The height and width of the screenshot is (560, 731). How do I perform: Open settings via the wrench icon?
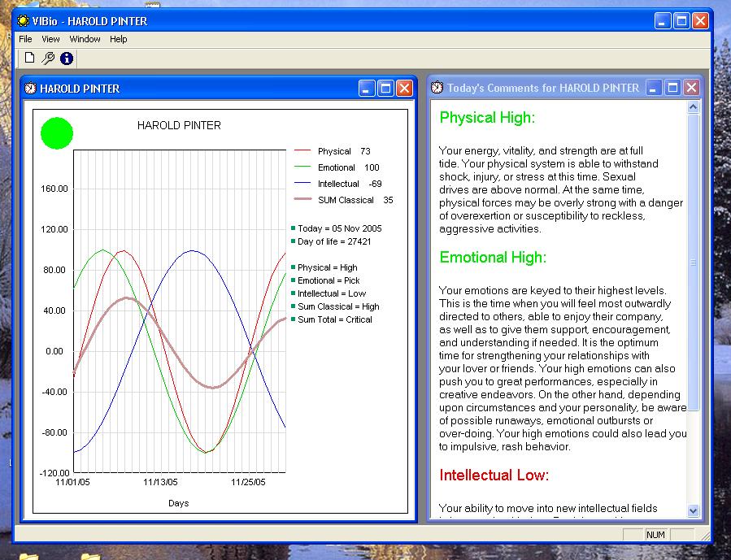48,58
